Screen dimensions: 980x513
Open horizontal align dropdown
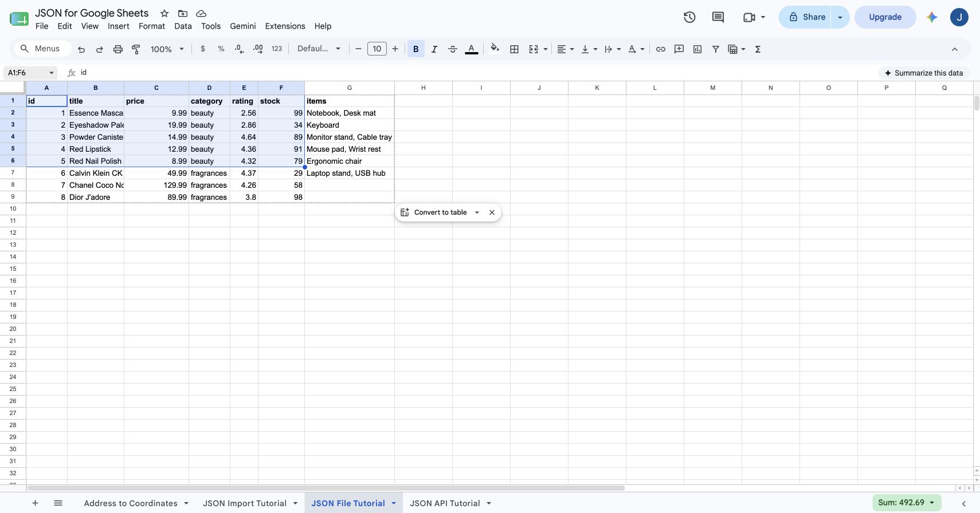click(x=566, y=49)
